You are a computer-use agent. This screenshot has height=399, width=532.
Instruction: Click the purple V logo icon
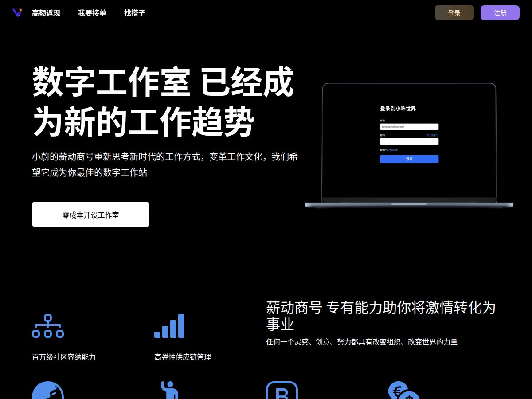[x=17, y=12]
